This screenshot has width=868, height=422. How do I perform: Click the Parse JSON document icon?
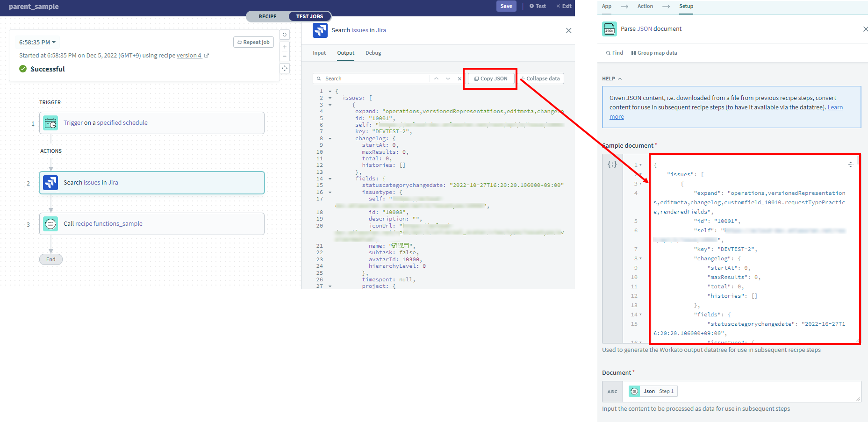pos(610,29)
